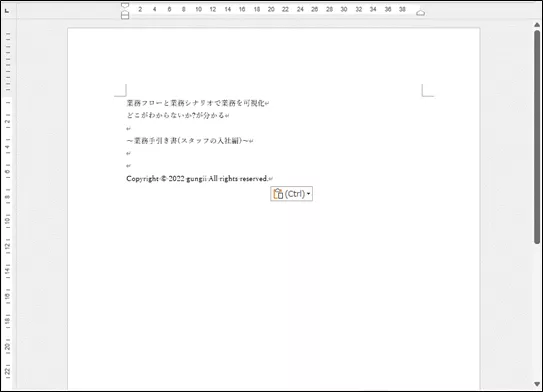Image resolution: width=543 pixels, height=392 pixels.
Task: Click number 38 on the horizontal ruler
Action: (x=402, y=9)
